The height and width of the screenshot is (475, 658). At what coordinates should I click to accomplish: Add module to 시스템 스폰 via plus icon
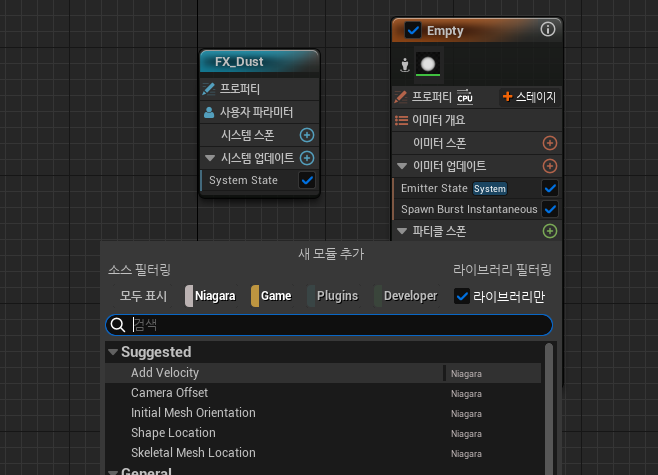(x=307, y=135)
